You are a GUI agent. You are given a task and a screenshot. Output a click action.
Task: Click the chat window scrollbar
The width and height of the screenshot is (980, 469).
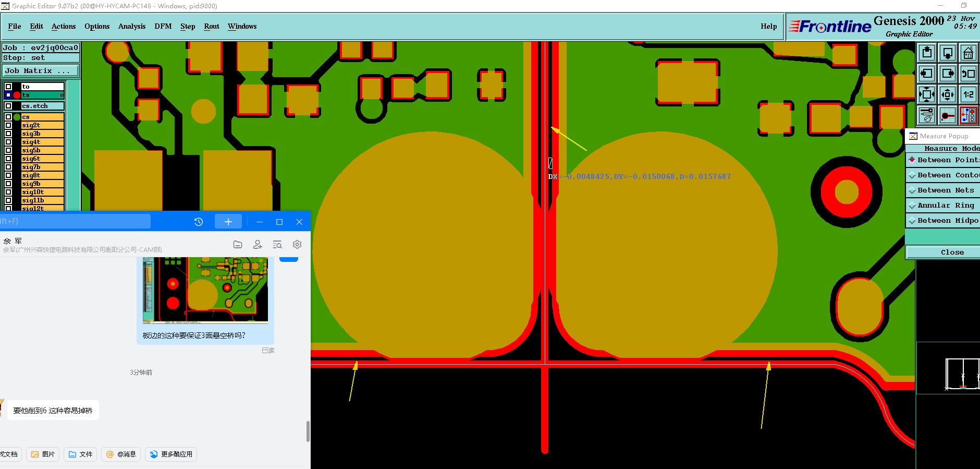tap(308, 431)
